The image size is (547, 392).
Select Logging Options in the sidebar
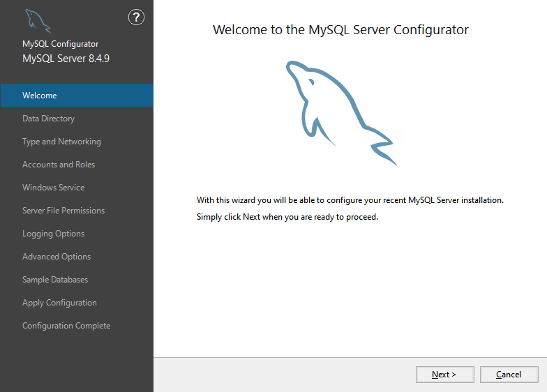click(53, 234)
